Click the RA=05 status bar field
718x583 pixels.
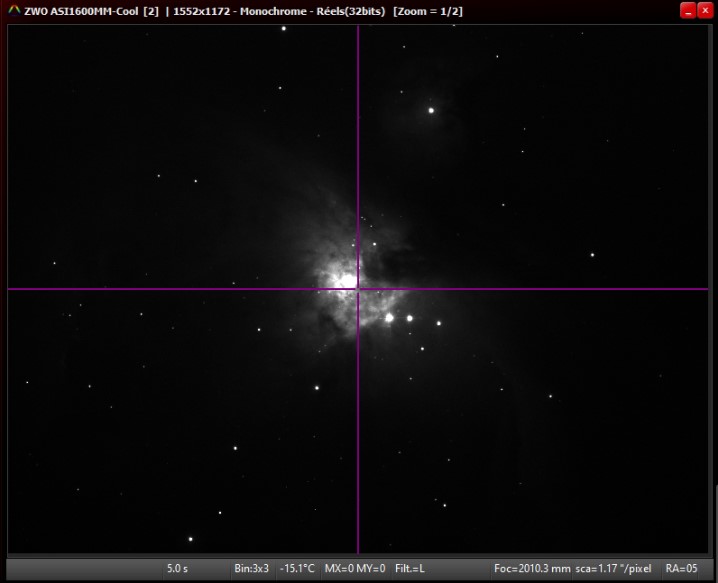point(681,568)
